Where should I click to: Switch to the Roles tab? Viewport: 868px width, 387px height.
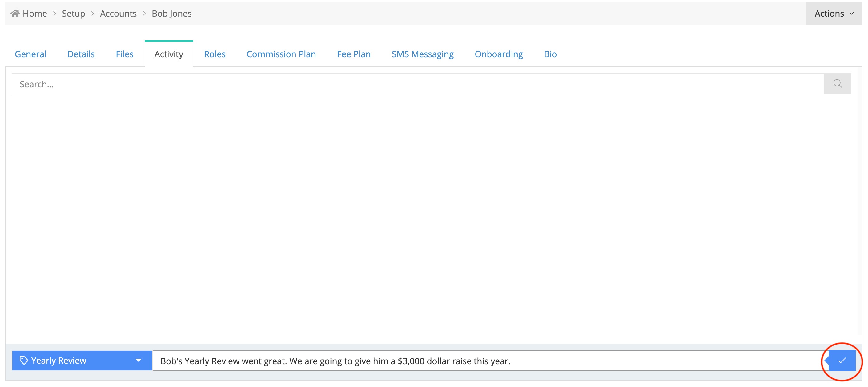click(215, 54)
